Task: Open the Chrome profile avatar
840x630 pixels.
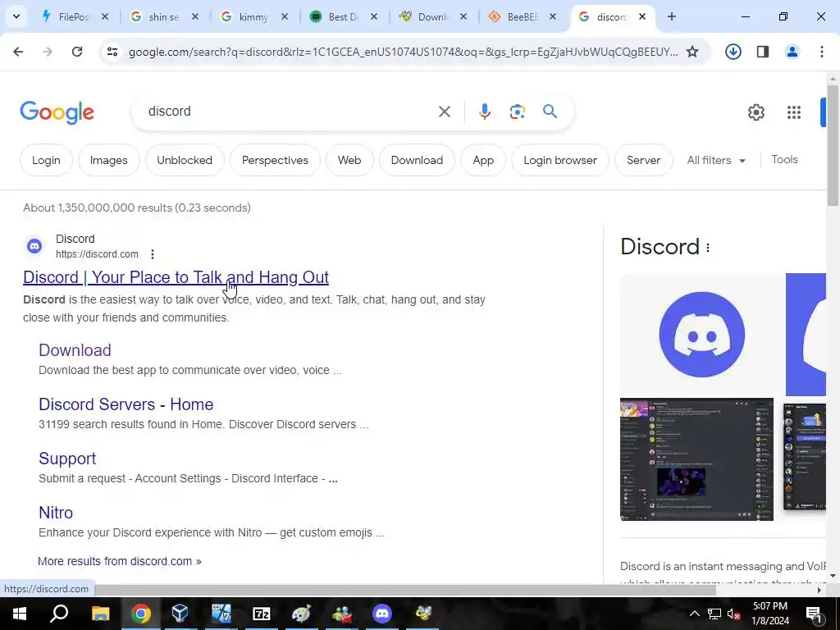Action: (x=792, y=52)
